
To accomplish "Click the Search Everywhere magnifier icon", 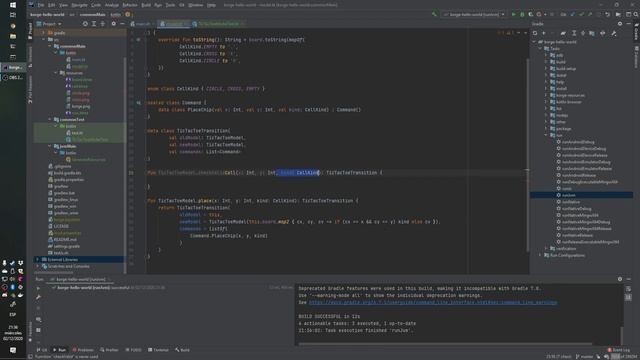I will 636,14.
